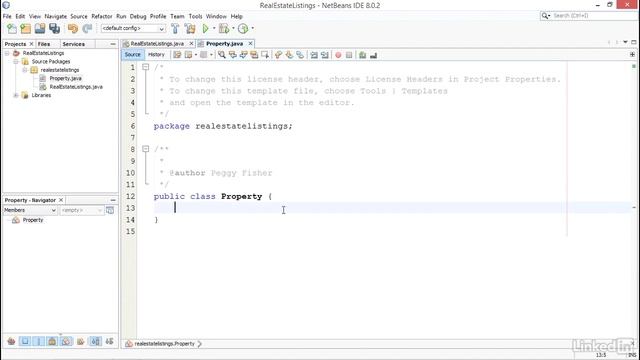Click the Comment lines editor icon
The height and width of the screenshot is (360, 640).
click(362, 55)
